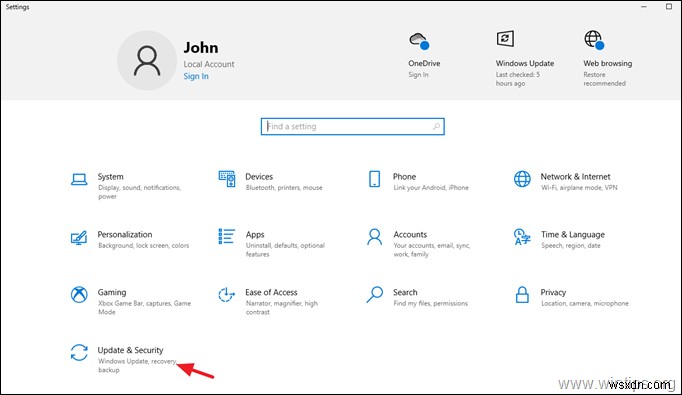This screenshot has width=682, height=395.
Task: Open the Devices settings title
Action: pos(259,177)
